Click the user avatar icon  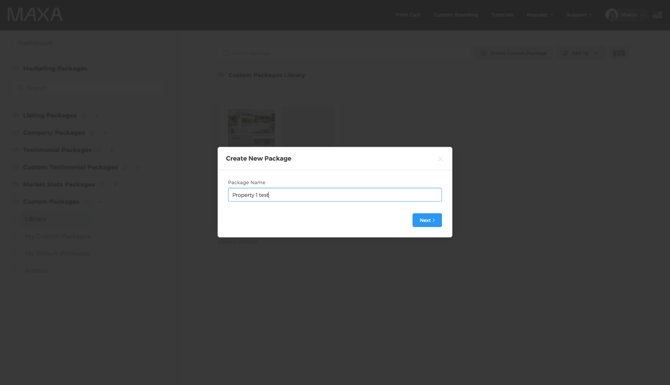[x=611, y=15]
